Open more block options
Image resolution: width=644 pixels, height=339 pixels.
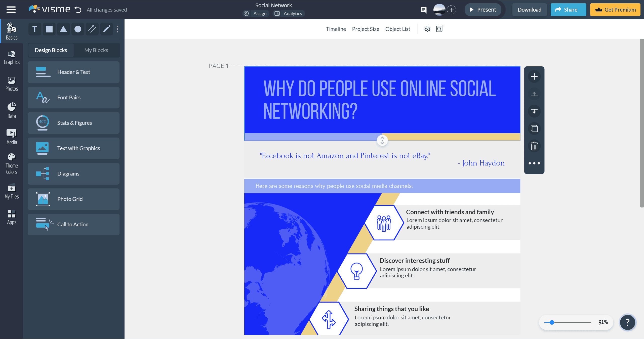click(534, 163)
